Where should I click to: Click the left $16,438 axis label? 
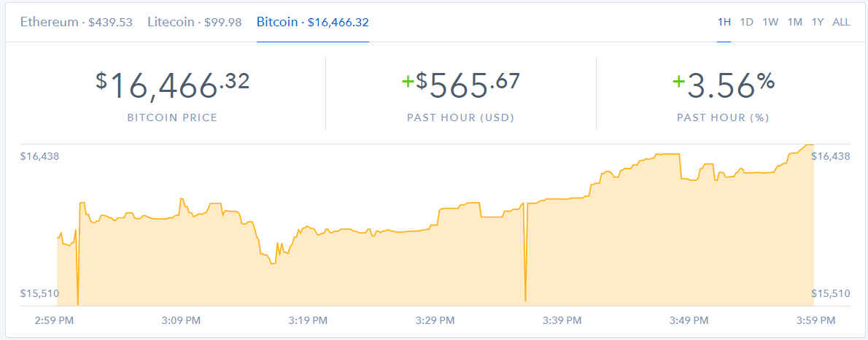point(39,156)
